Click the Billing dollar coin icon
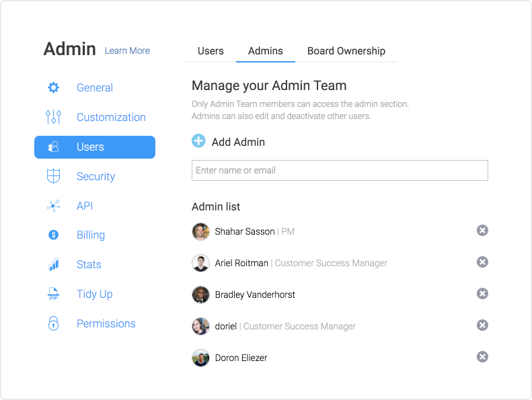The image size is (532, 400). 53,235
